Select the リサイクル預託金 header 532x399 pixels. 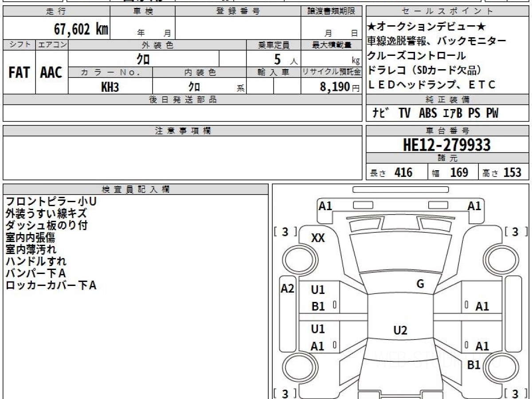pos(332,72)
